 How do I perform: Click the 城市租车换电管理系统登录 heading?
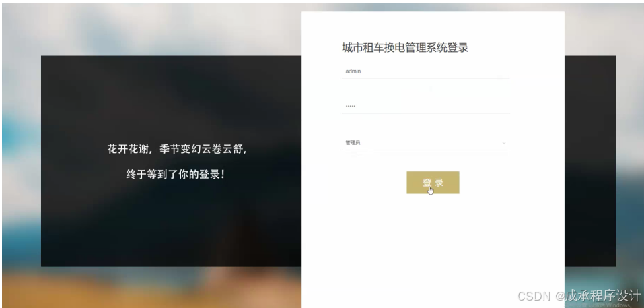(405, 48)
